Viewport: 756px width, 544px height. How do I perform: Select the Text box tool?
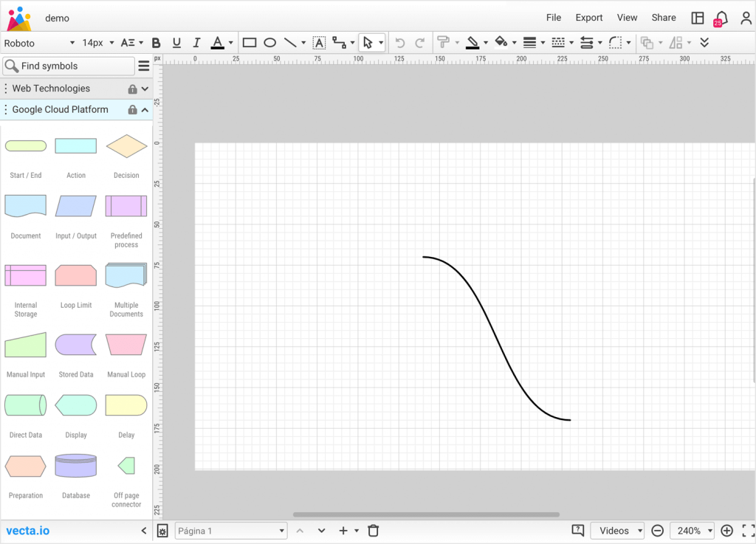319,42
